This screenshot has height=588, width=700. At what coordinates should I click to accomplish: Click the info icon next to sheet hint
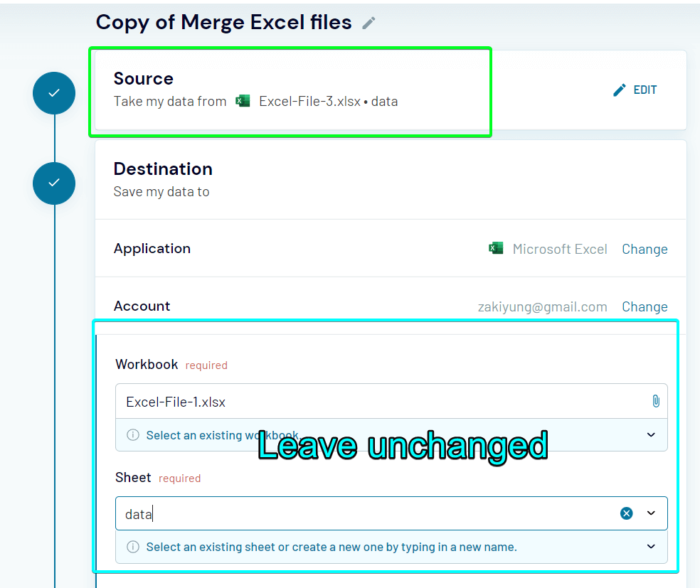click(x=133, y=547)
